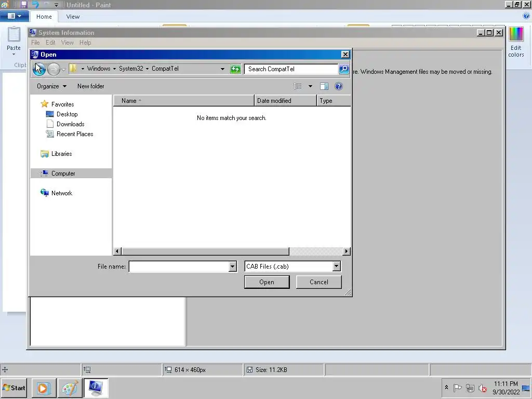Click the green Refresh icon
Viewport: 532px width, 399px height.
(235, 69)
